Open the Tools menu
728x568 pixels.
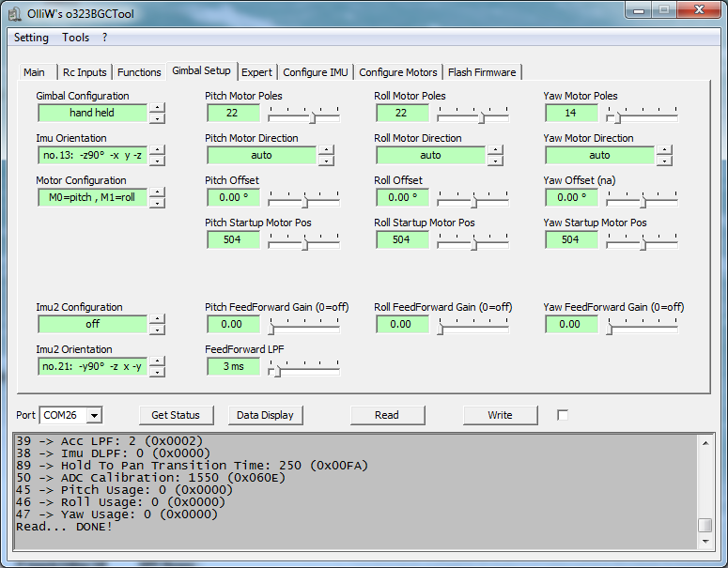(76, 38)
